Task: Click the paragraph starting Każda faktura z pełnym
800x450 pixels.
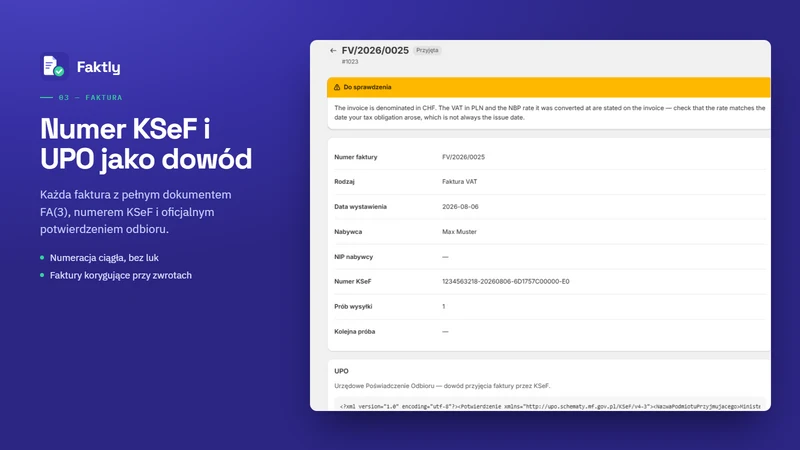Action: 136,212
